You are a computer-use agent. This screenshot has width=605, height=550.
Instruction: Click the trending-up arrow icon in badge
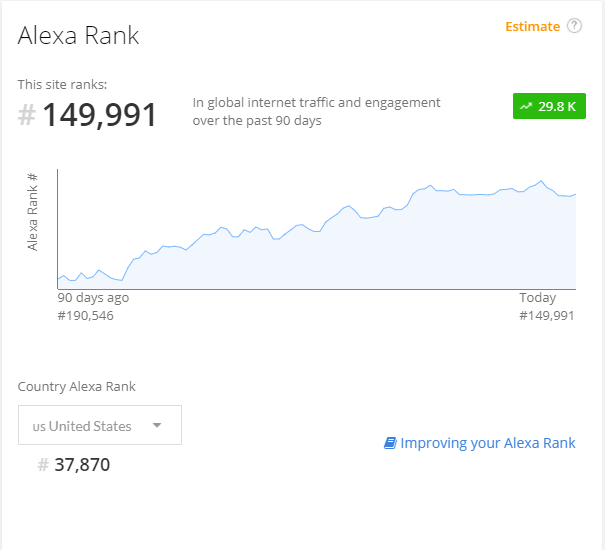[x=526, y=106]
